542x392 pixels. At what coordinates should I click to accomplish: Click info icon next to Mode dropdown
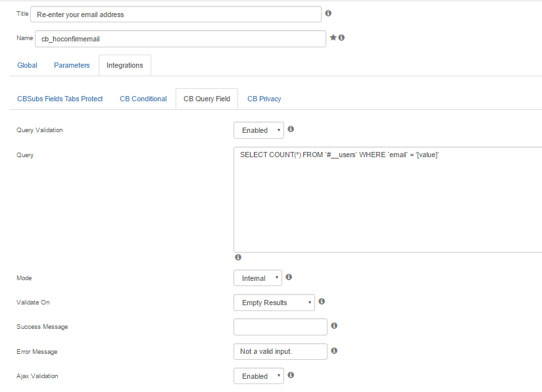289,277
